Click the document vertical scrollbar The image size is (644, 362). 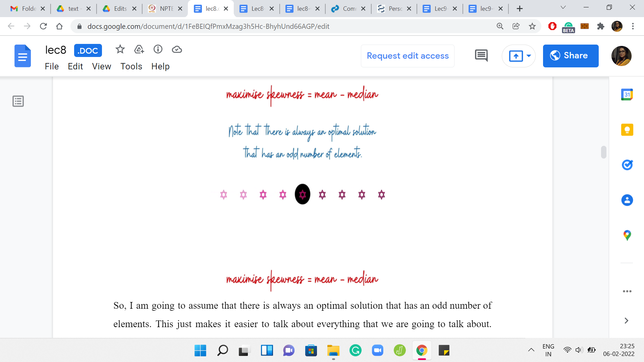tap(604, 152)
